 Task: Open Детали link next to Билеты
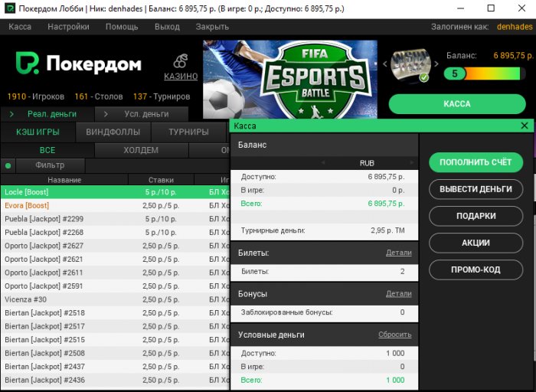point(399,253)
